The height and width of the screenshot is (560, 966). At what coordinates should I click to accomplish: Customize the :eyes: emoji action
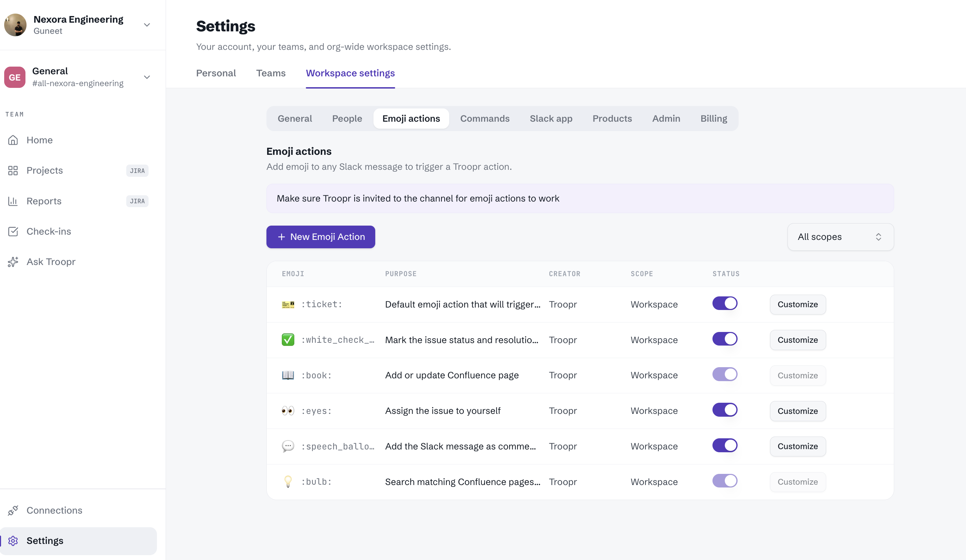click(x=798, y=411)
